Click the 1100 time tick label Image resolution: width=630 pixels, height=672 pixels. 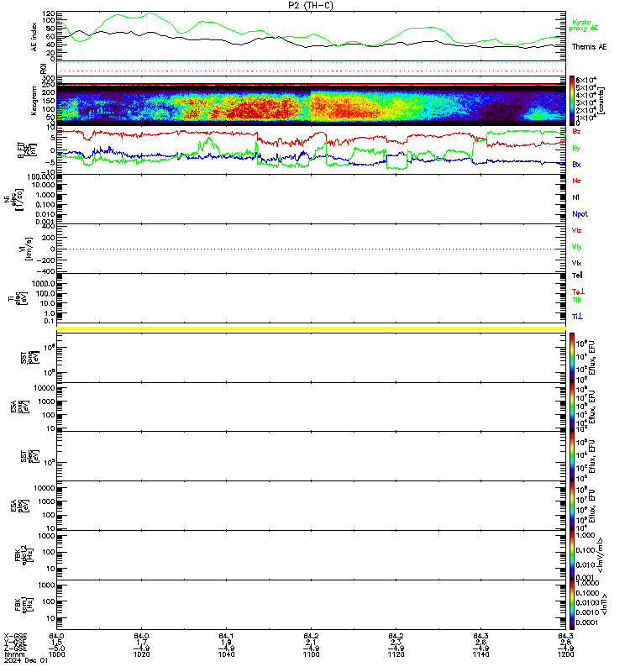[311, 654]
